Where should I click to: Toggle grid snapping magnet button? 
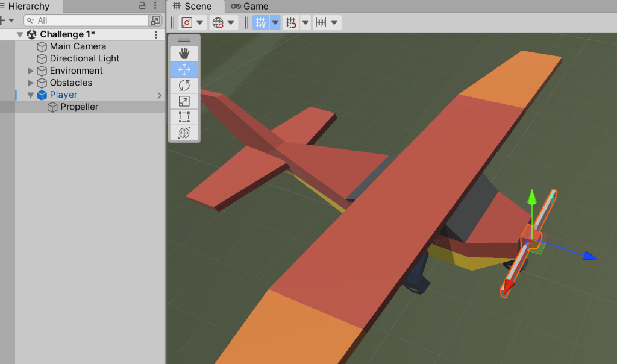click(291, 23)
